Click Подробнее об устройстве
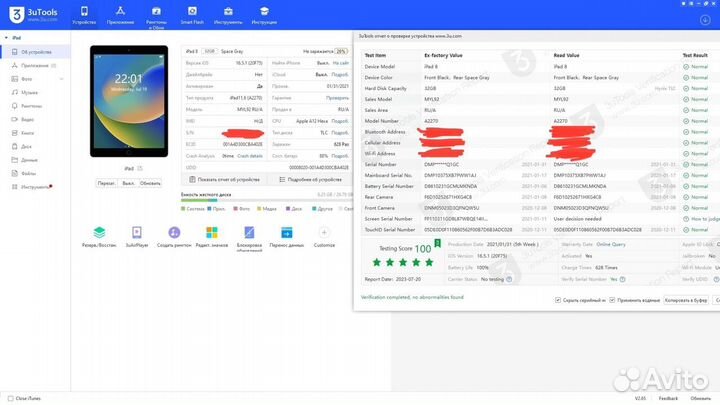 (310, 180)
